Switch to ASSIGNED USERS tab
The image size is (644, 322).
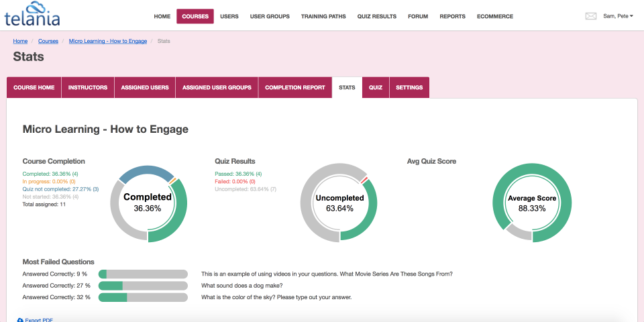(x=145, y=87)
